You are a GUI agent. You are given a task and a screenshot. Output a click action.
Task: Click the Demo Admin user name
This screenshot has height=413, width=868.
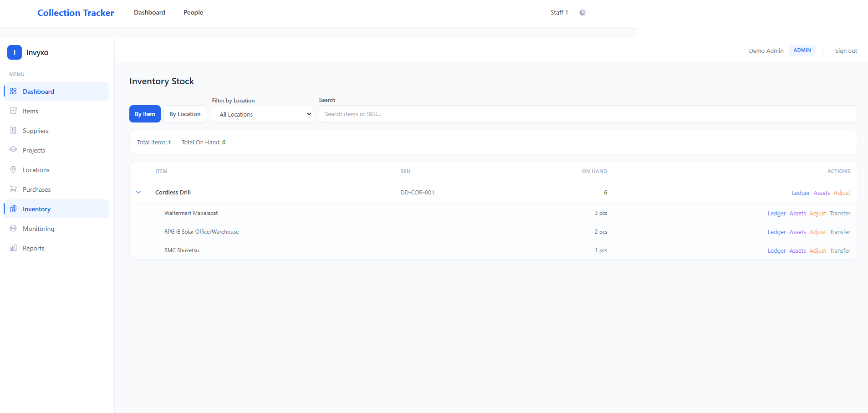(766, 51)
